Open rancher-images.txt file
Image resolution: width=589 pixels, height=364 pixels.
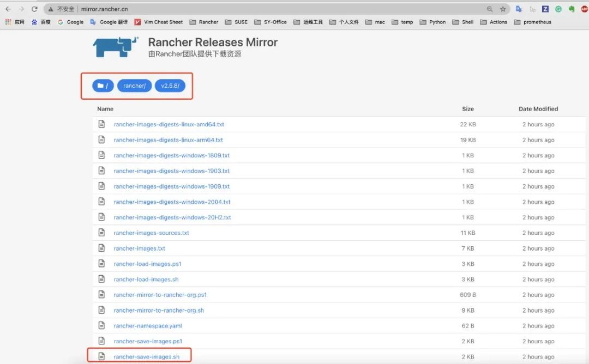139,248
